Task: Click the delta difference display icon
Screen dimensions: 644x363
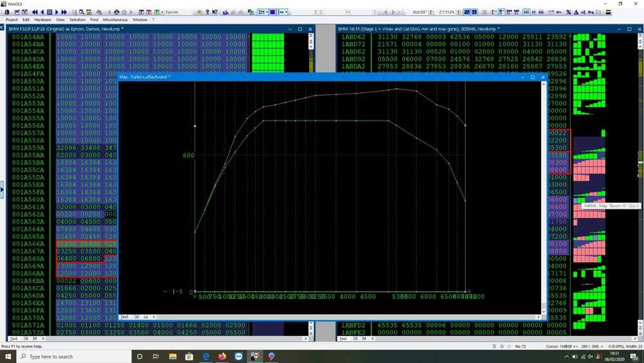Action: (x=576, y=12)
